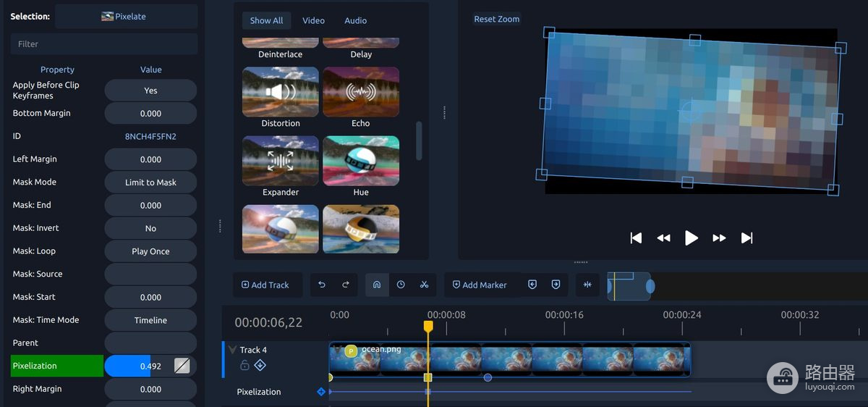This screenshot has height=407, width=868.
Task: Change the Mask: Invert 'No' value
Action: point(150,228)
